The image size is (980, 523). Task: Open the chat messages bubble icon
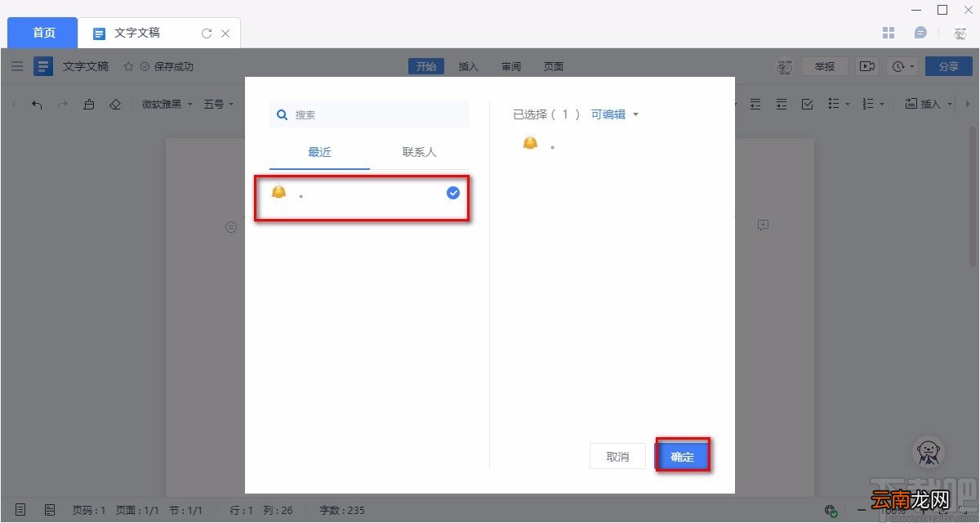920,33
